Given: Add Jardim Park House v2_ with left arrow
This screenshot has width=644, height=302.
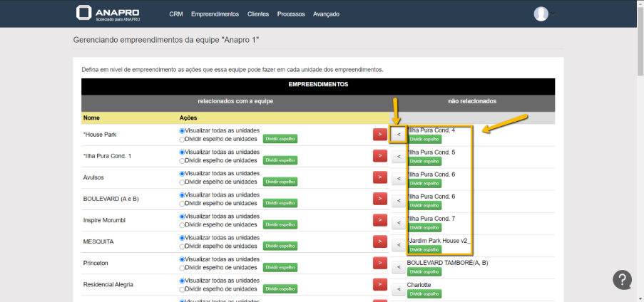Looking at the screenshot, I should [x=399, y=245].
